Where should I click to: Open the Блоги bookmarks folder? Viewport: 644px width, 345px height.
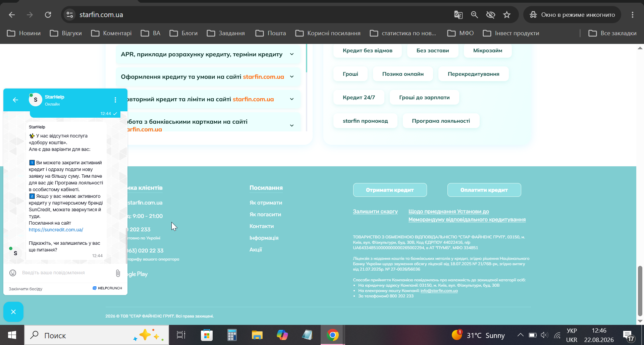pyautogui.click(x=183, y=33)
